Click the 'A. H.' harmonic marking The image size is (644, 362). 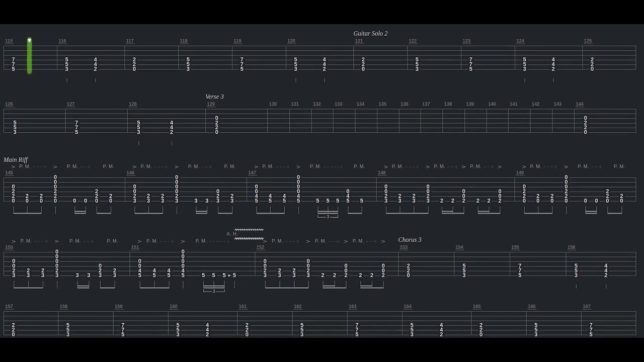pos(232,234)
